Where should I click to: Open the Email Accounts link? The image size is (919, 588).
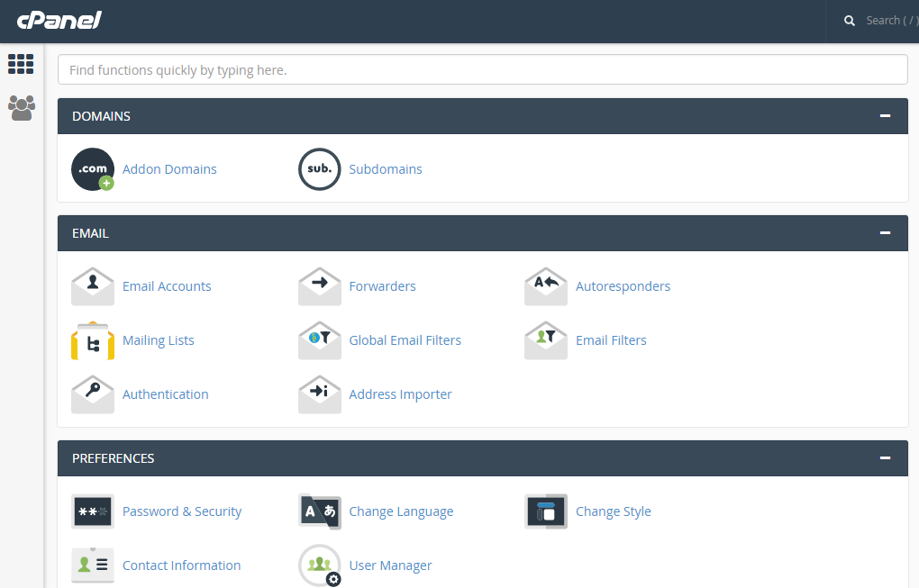[x=167, y=286]
